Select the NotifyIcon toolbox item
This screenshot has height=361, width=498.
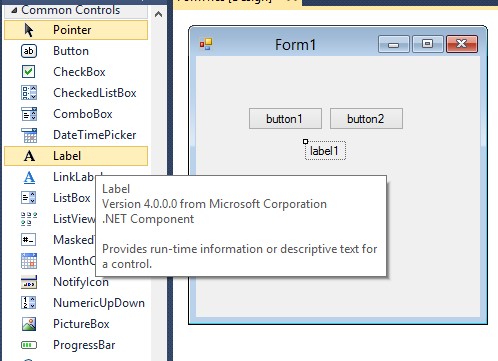pyautogui.click(x=76, y=282)
